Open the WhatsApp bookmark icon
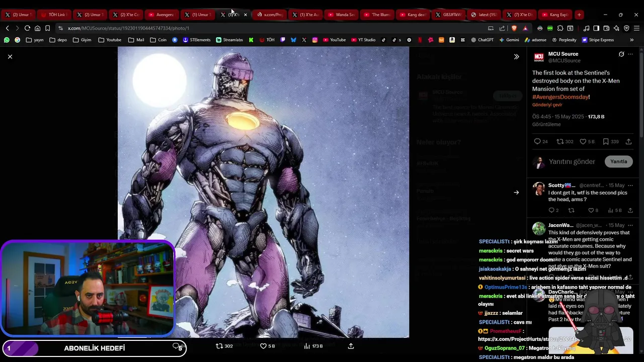Screen dimensions: 644x362 (7, 40)
